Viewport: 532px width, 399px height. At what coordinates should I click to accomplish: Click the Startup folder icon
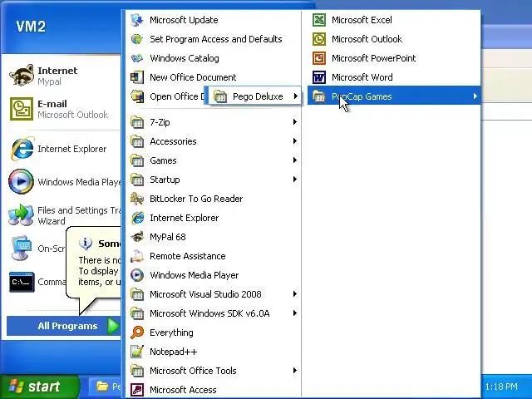pyautogui.click(x=137, y=180)
